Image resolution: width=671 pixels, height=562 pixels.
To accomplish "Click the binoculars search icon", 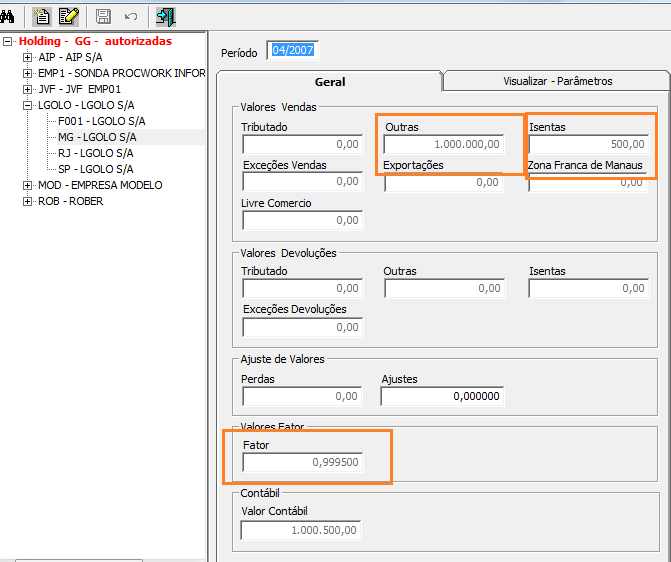I will click(x=7, y=16).
